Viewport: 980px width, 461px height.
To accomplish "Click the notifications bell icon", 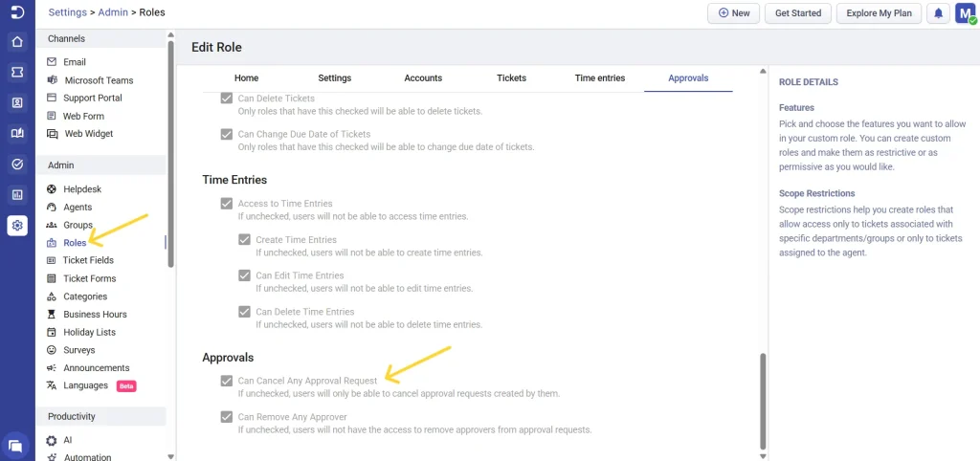I will pyautogui.click(x=939, y=13).
